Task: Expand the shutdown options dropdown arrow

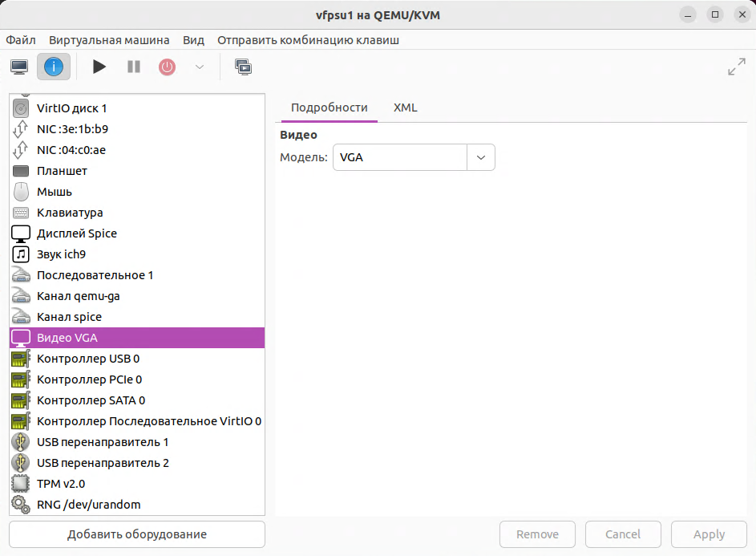Action: (x=200, y=67)
